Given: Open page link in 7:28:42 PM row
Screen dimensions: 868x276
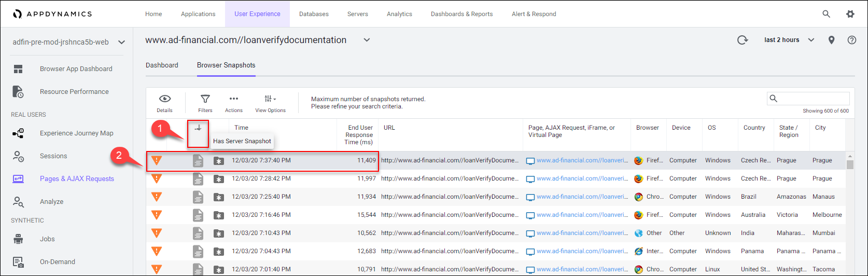Looking at the screenshot, I should click(582, 178).
